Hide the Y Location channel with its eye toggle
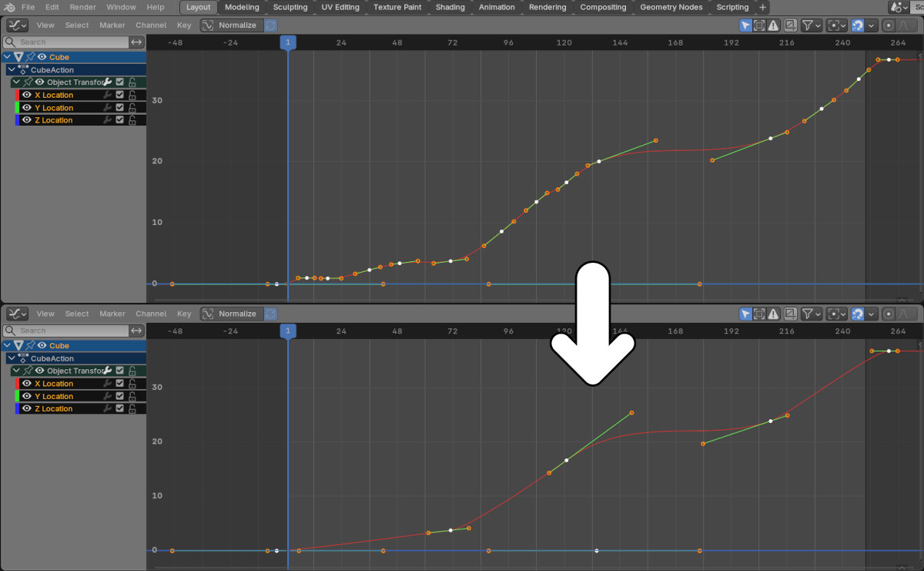The width and height of the screenshot is (924, 571). click(25, 107)
